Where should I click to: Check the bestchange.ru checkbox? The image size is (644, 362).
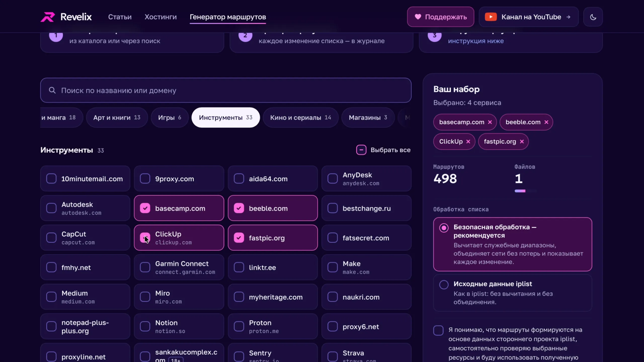[333, 208]
